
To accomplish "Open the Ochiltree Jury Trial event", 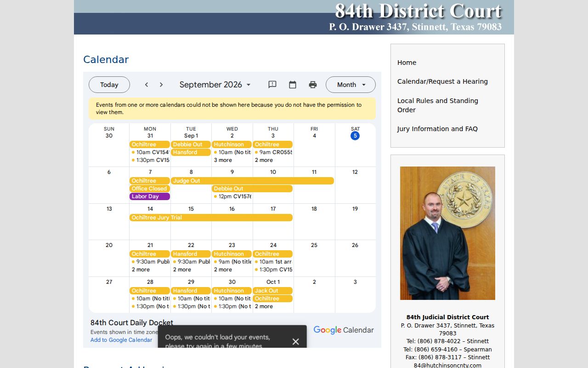I will pos(211,218).
